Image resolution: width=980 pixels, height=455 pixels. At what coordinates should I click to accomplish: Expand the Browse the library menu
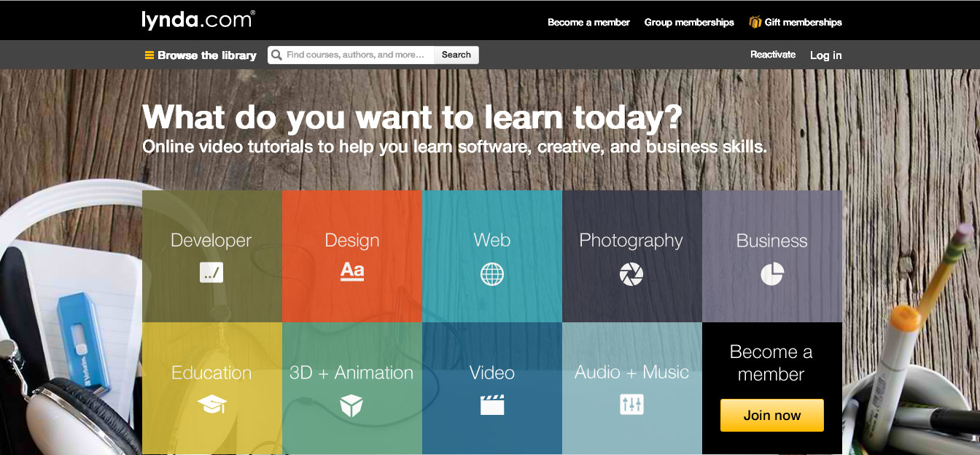(x=201, y=55)
